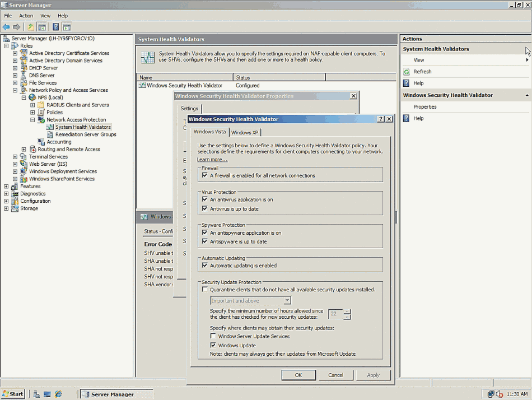Click the context help question mark button
This screenshot has width=532, height=400.
[x=381, y=119]
